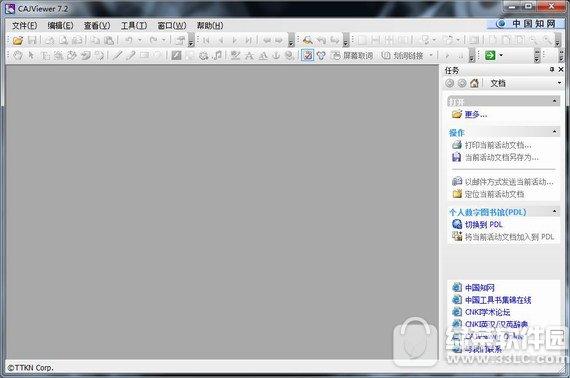Open the 工具(T) menu
570x378 pixels.
tap(134, 25)
